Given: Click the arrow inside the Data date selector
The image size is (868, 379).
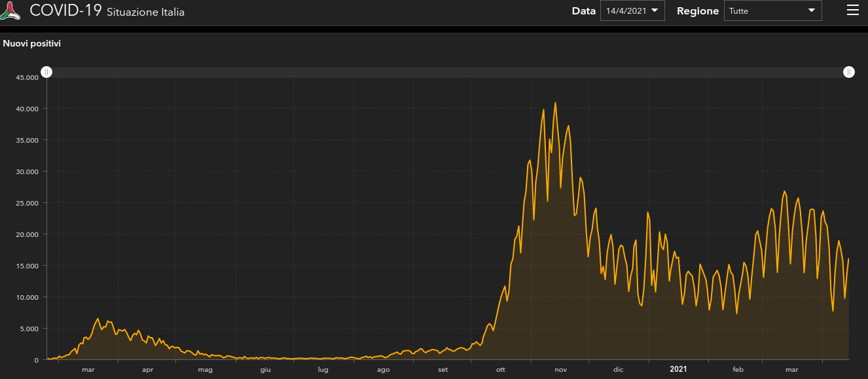Looking at the screenshot, I should click(655, 10).
